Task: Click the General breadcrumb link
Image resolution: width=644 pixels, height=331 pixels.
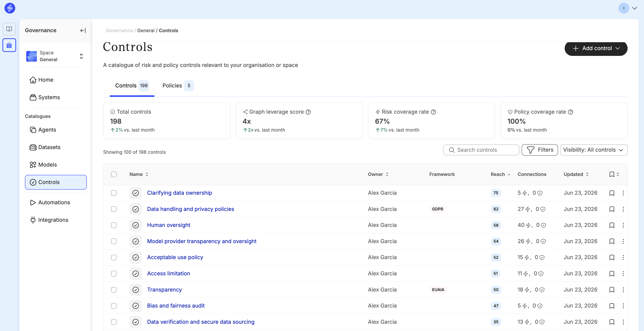Action: pos(146,30)
